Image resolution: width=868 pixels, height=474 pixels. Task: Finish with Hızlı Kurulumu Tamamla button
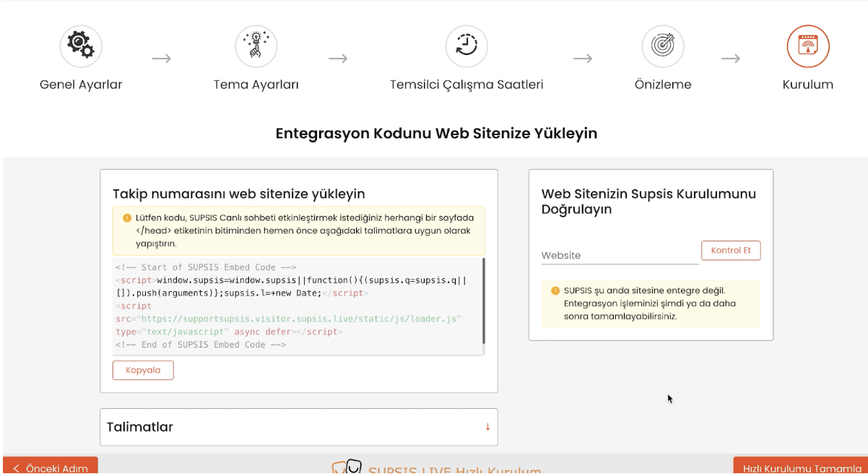[x=801, y=466]
